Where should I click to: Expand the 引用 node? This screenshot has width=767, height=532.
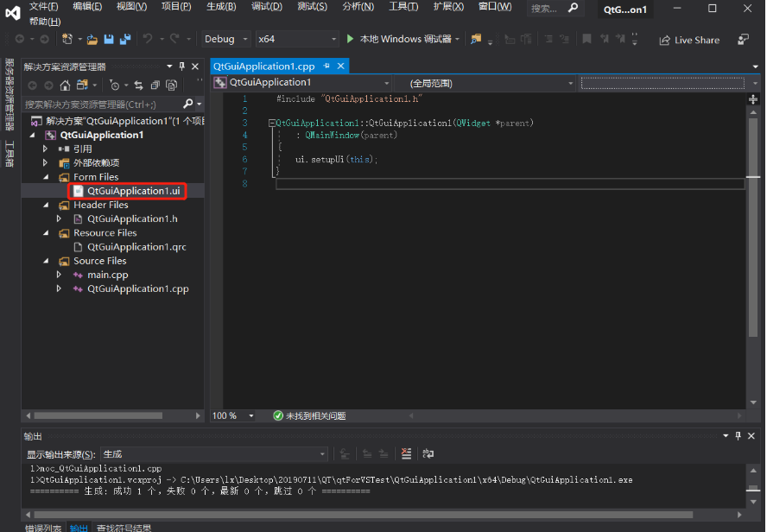coord(45,149)
